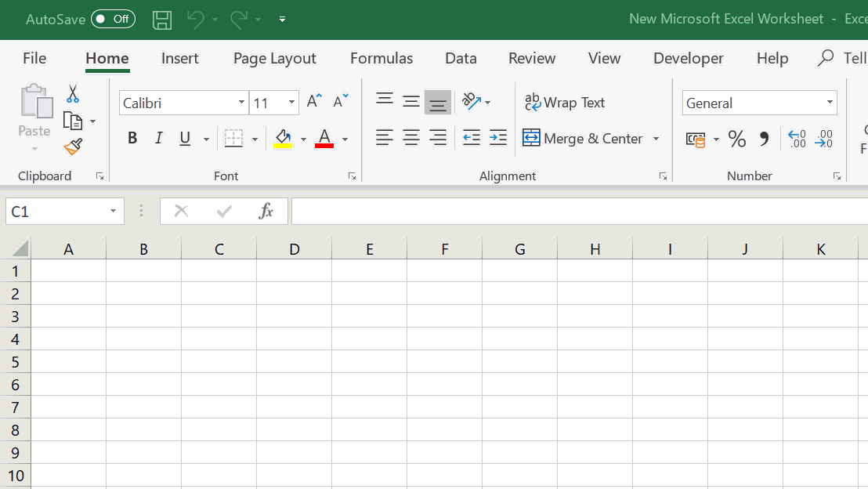Toggle the AutoSave switch on
This screenshot has height=489, width=868.
(113, 19)
